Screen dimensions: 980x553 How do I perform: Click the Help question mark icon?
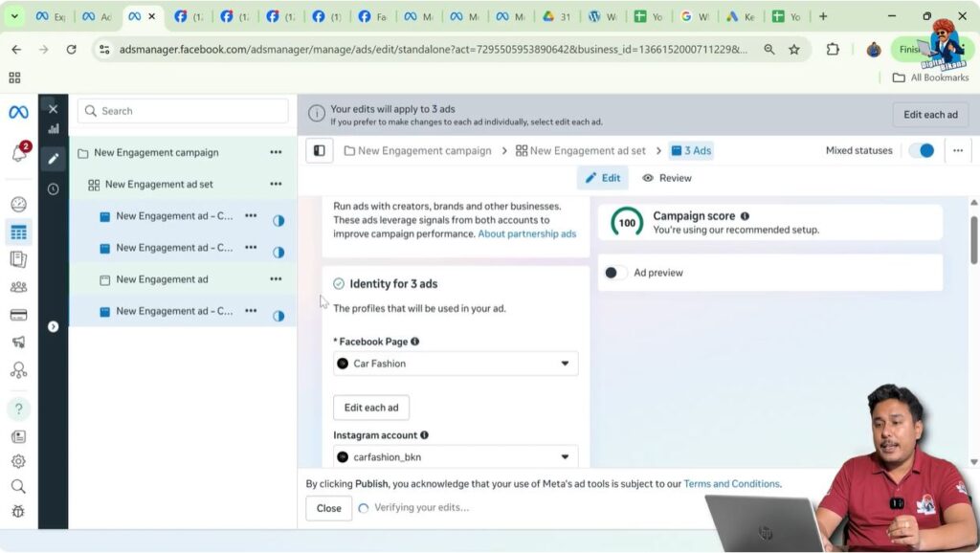18,409
